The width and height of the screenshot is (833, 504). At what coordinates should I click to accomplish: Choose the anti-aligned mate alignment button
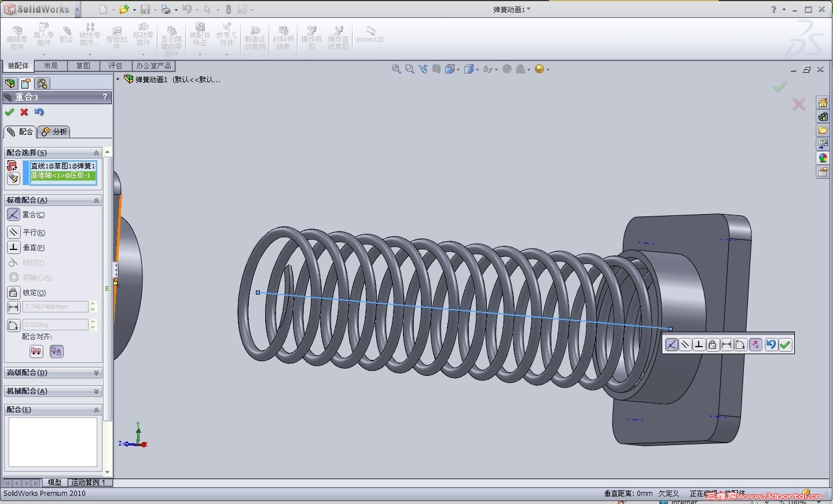[x=56, y=351]
